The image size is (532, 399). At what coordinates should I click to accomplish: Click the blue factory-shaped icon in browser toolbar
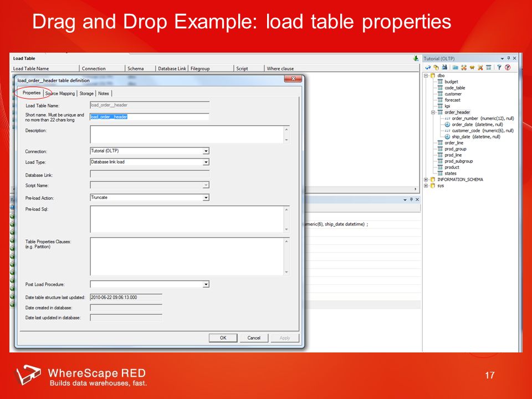coord(444,68)
